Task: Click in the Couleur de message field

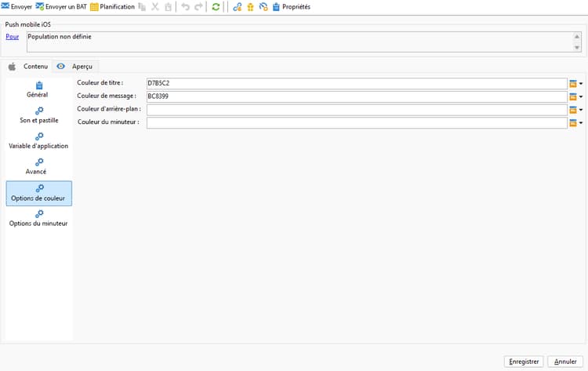Action: [x=357, y=96]
